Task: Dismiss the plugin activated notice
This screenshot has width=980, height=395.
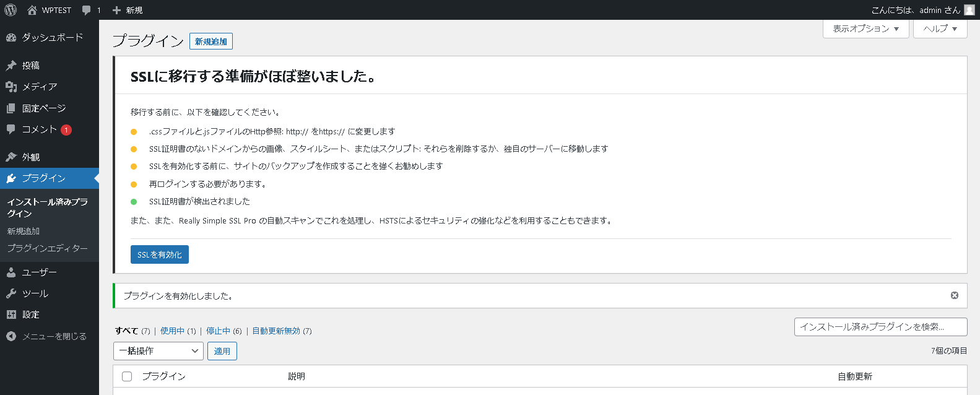Action: [x=955, y=295]
